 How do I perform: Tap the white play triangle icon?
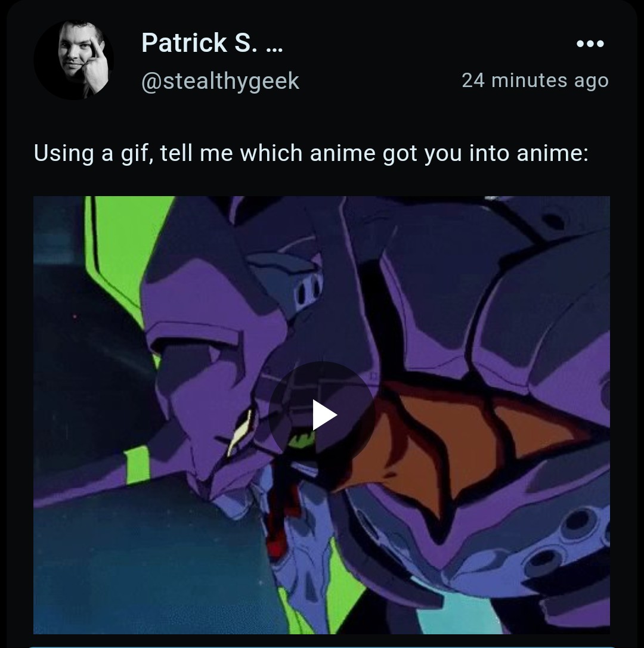click(x=324, y=415)
